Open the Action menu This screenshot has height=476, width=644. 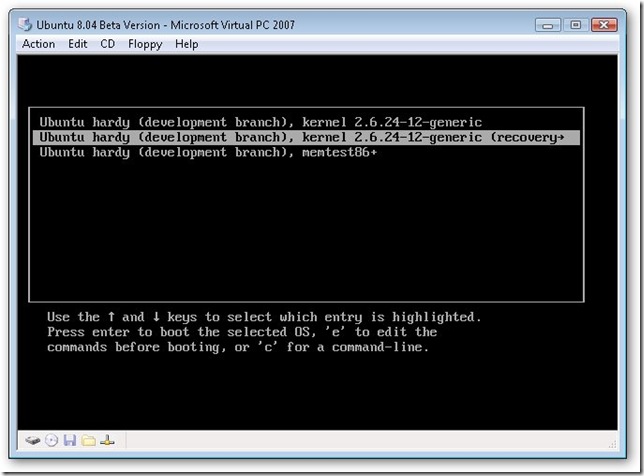(x=39, y=44)
